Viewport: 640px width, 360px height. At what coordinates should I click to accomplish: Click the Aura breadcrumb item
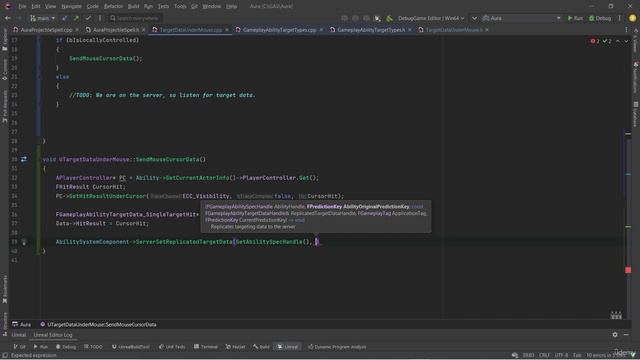(22, 324)
